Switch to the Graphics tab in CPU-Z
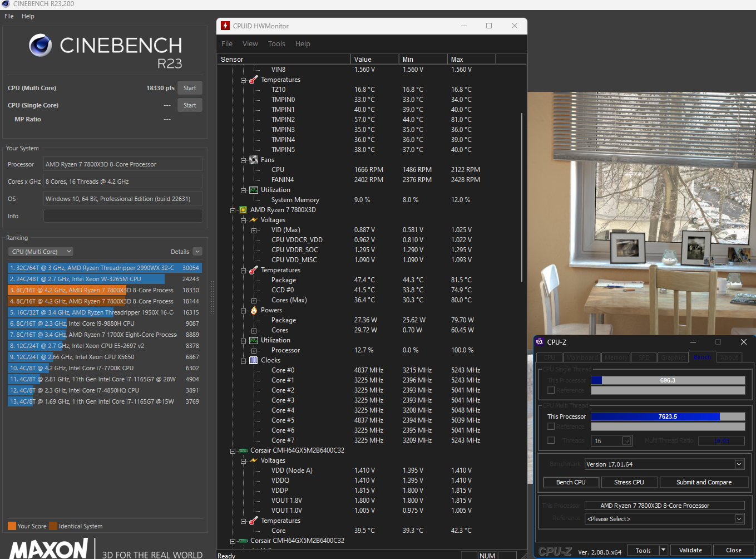 [x=673, y=357]
